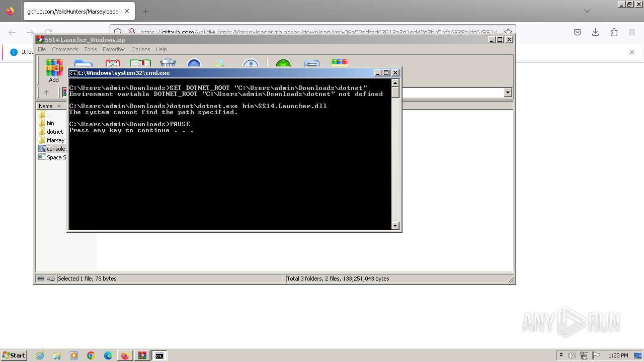Close the GitHub Marseyloader Firefox tab
644x362 pixels.
[x=127, y=11]
